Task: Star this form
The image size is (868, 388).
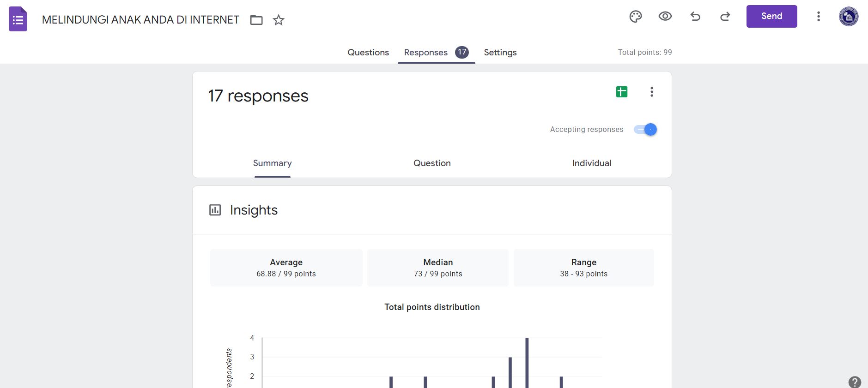Action: pos(279,20)
